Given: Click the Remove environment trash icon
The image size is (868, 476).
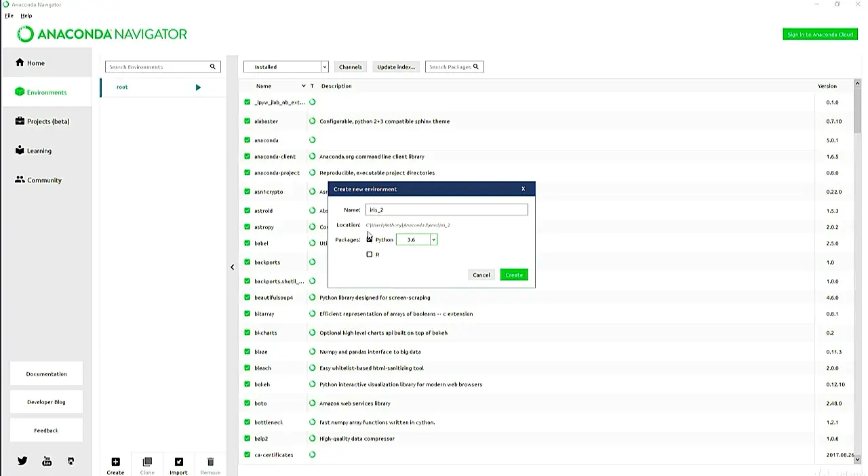Looking at the screenshot, I should [210, 462].
